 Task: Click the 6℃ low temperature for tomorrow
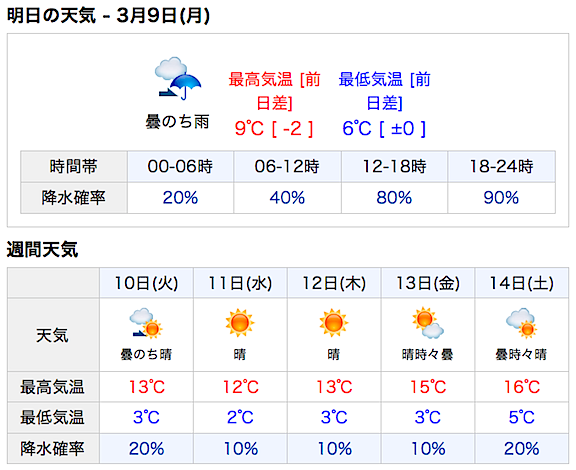click(x=357, y=129)
